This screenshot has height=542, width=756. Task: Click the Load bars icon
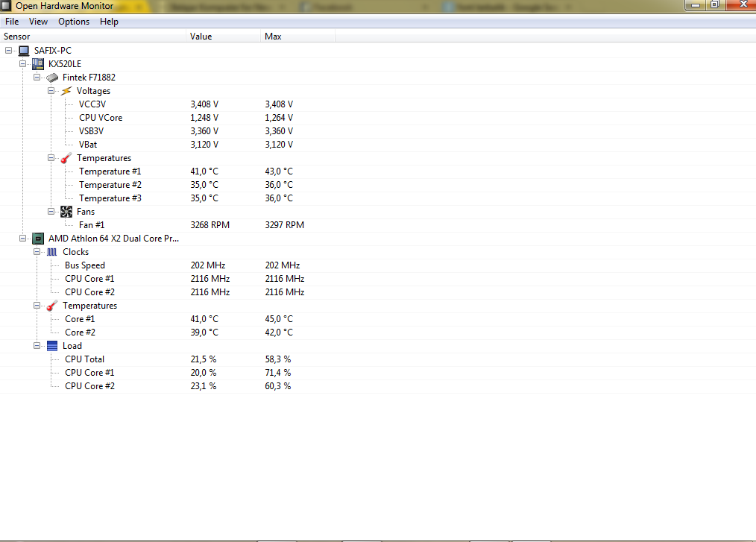[x=52, y=346]
